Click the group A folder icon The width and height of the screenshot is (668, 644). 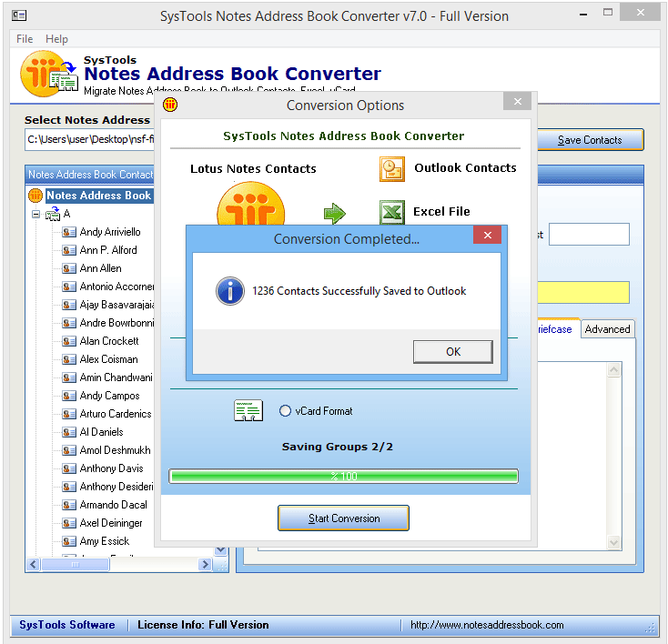click(53, 214)
